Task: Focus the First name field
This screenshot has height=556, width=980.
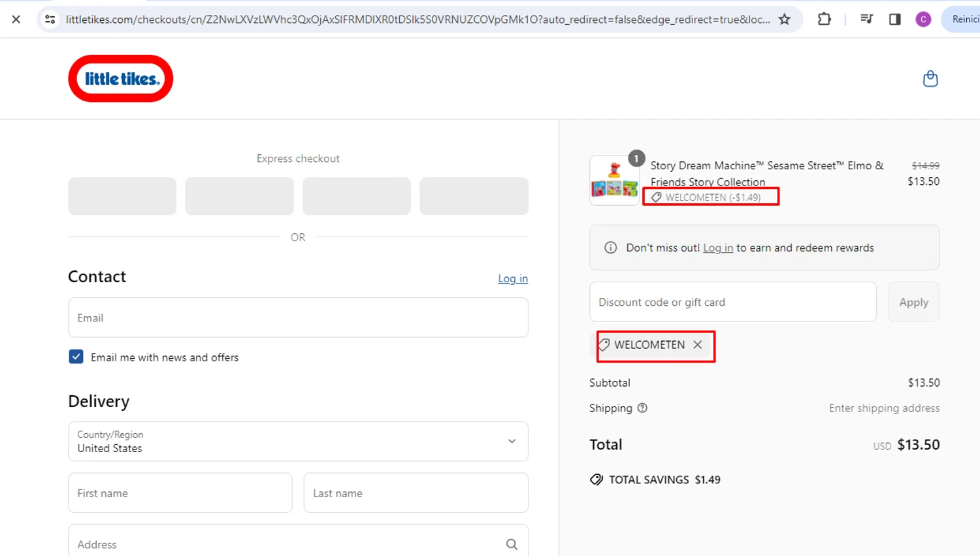Action: pyautogui.click(x=180, y=493)
